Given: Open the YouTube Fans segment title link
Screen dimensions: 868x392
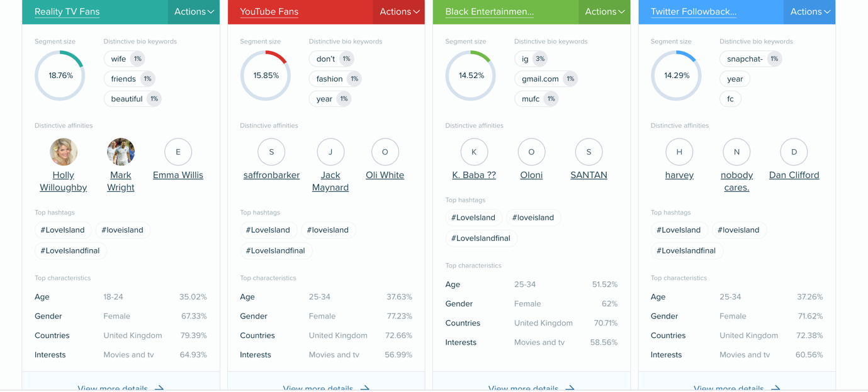Looking at the screenshot, I should coord(269,12).
